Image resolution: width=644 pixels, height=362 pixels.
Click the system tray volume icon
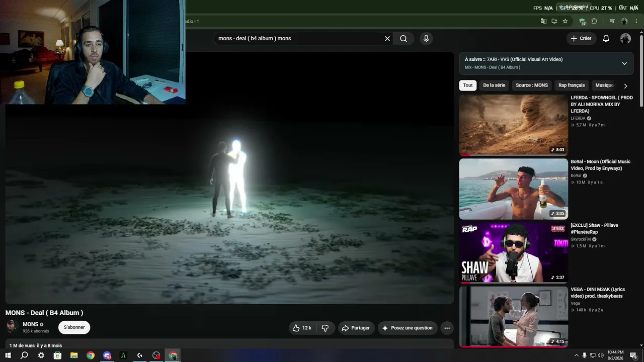click(x=601, y=355)
